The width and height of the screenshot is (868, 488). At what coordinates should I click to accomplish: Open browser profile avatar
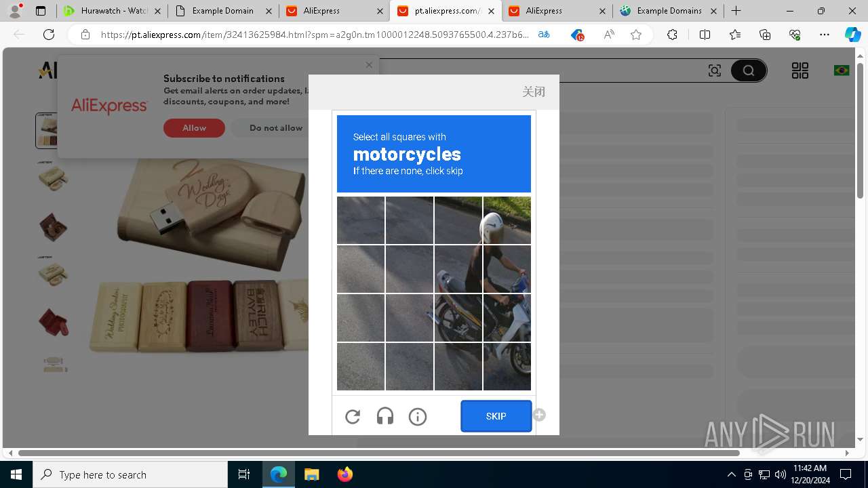tap(15, 11)
